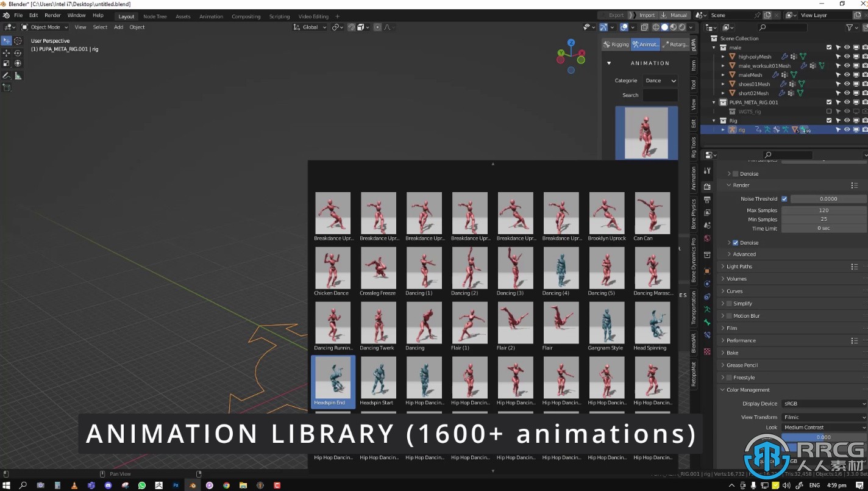
Task: Hide maleMesh in viewport eye icon
Action: 847,74
